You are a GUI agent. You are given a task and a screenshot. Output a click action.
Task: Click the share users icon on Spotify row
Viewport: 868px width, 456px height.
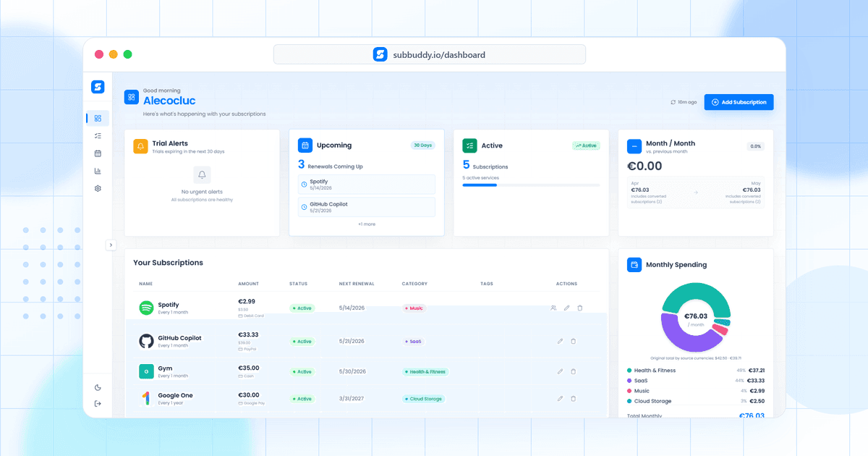tap(553, 308)
